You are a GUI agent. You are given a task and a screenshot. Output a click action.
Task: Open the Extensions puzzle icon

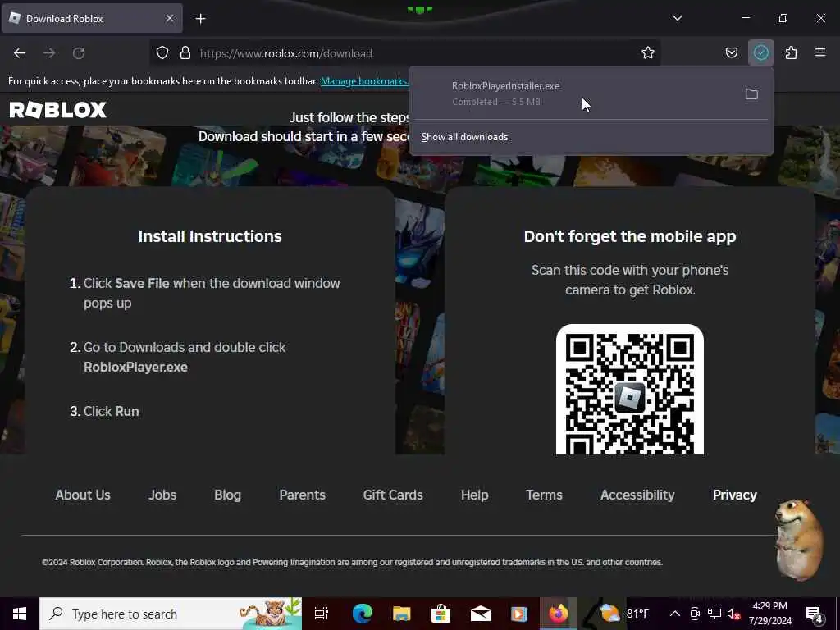tap(791, 53)
